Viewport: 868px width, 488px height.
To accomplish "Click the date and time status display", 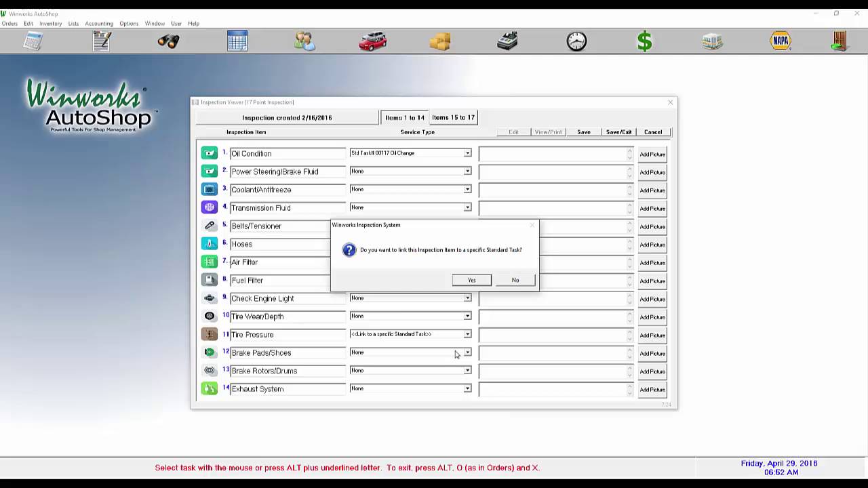I will tap(779, 468).
